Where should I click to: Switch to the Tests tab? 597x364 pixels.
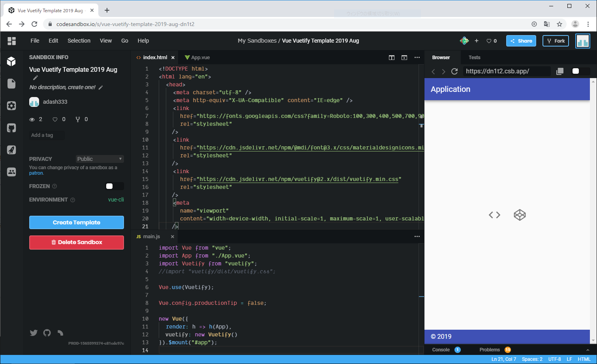tap(475, 58)
